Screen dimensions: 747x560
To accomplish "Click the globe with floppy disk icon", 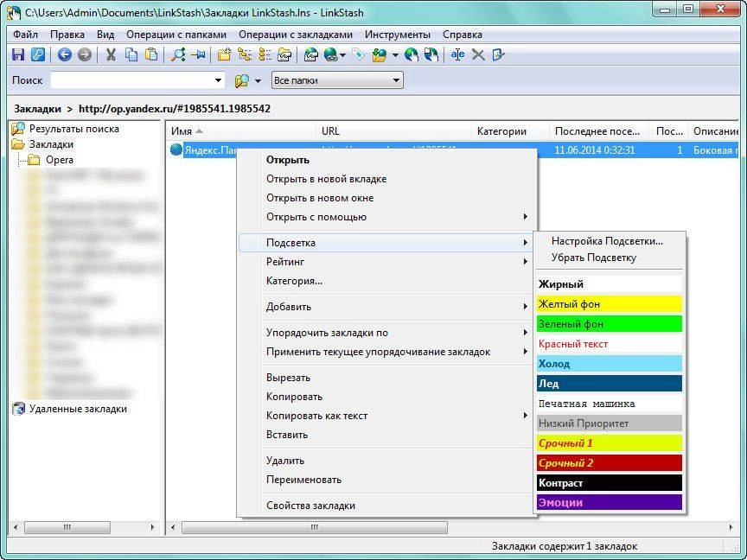I will pos(431,54).
